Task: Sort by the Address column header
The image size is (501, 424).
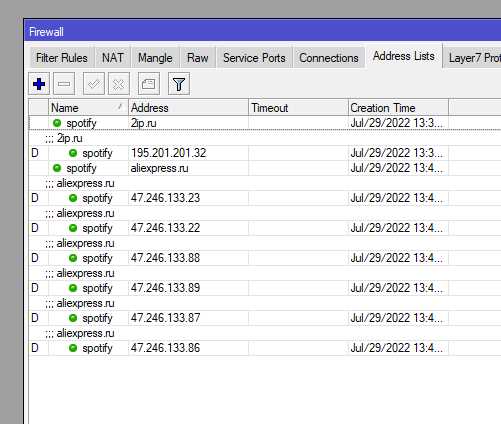Action: 188,108
